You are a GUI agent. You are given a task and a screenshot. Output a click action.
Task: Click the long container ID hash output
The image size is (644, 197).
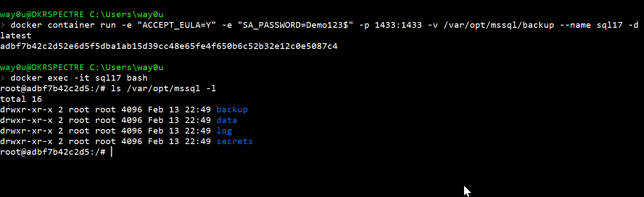tap(169, 46)
